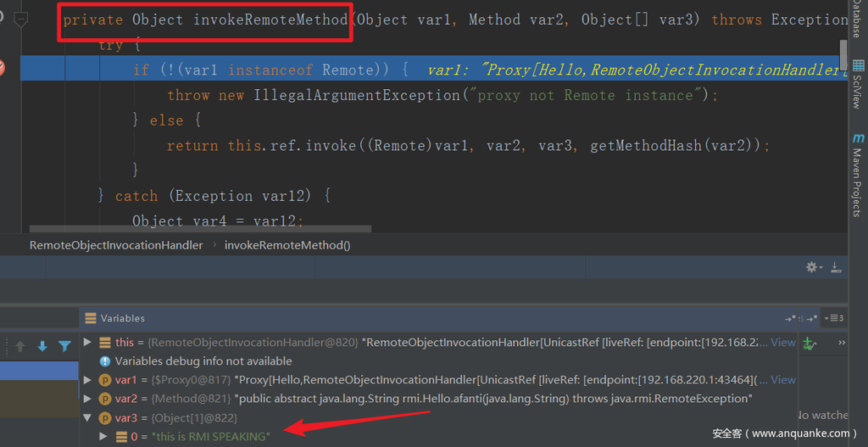
Task: Expand array element 0 under var3
Action: 104,437
